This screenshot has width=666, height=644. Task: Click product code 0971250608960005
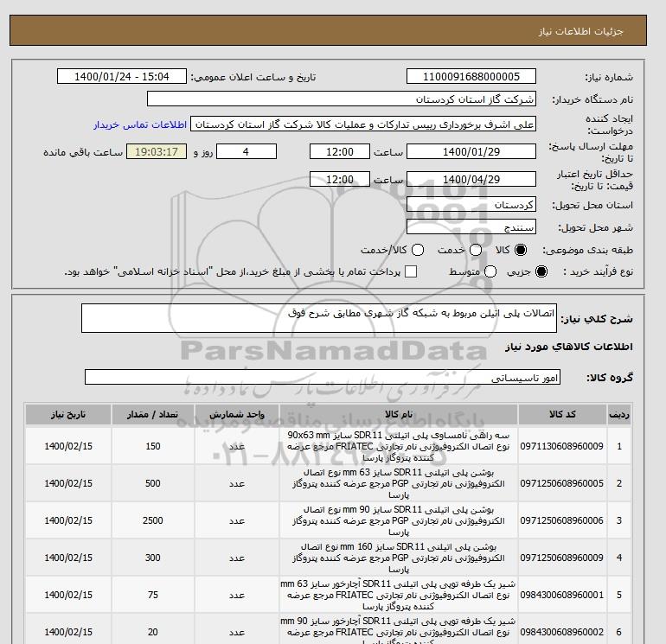[561, 483]
